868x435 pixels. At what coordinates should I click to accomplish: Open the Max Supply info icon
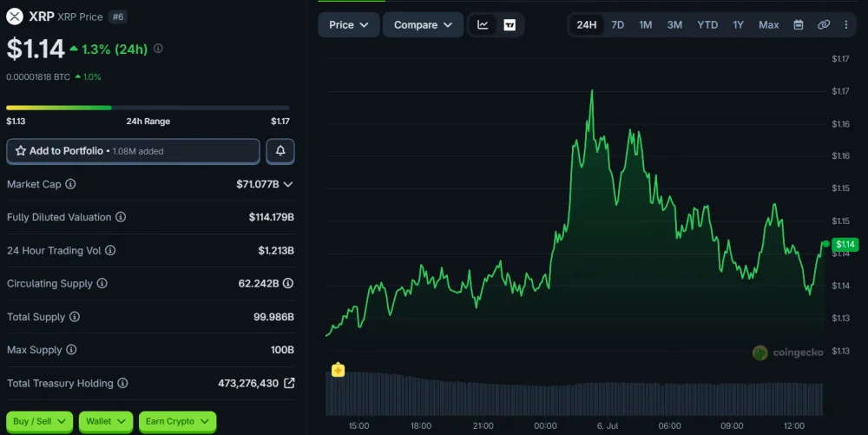[x=71, y=350]
